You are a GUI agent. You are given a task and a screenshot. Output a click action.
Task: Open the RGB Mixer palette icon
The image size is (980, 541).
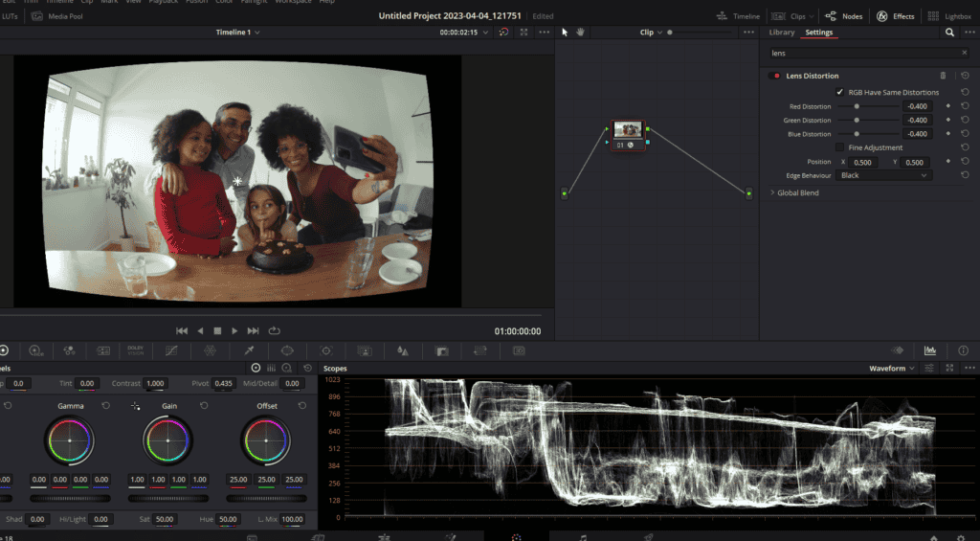coord(69,350)
